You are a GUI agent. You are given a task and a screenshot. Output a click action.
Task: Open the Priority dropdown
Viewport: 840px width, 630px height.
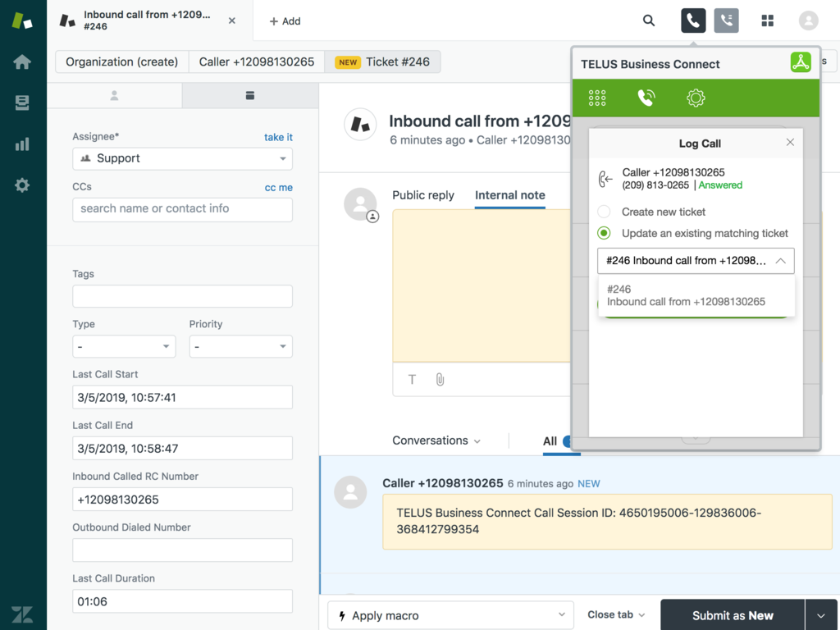tap(240, 347)
